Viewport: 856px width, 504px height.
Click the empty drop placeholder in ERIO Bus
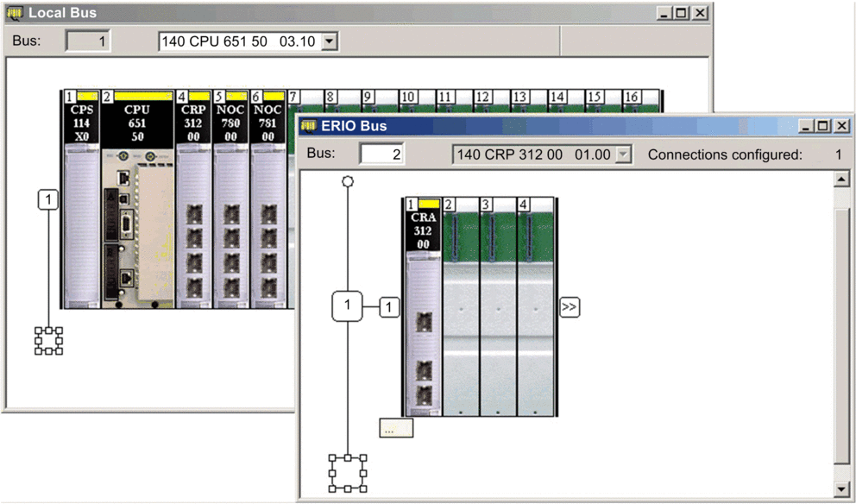[348, 474]
